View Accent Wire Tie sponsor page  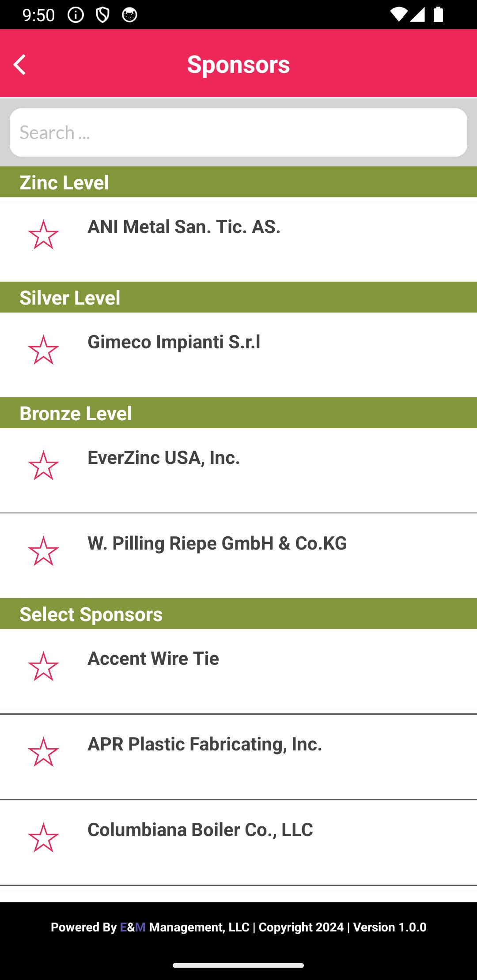tap(238, 671)
